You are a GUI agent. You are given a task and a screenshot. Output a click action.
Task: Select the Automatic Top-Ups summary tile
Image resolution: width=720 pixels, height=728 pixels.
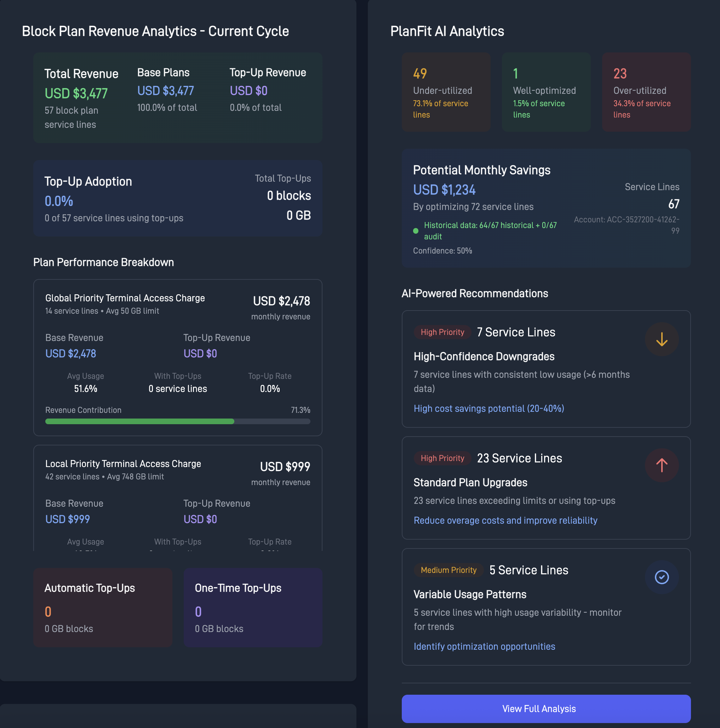tap(103, 608)
